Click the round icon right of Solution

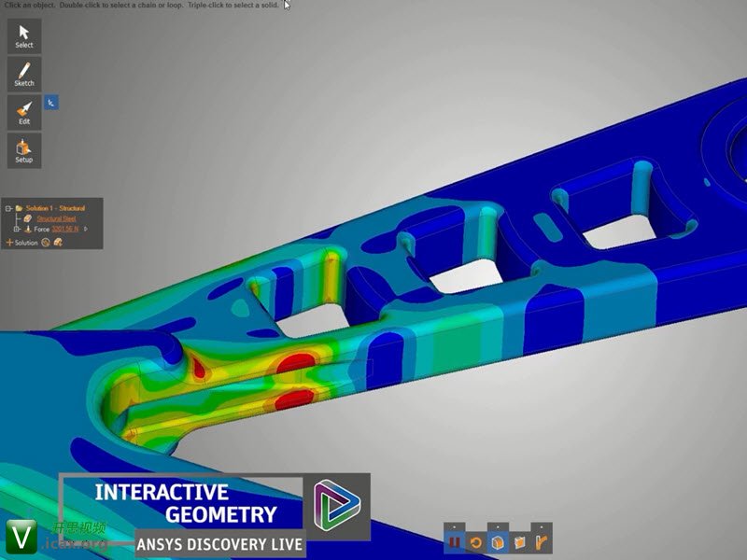pos(46,243)
